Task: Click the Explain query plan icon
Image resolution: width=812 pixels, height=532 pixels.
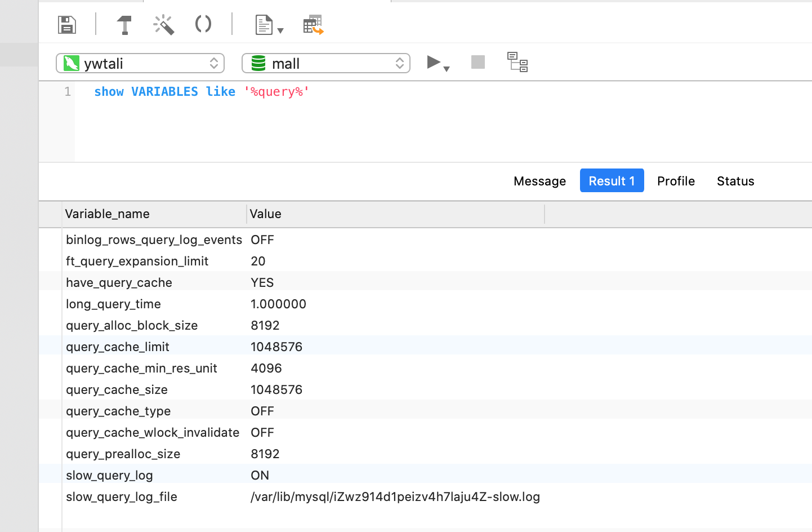Action: click(517, 62)
